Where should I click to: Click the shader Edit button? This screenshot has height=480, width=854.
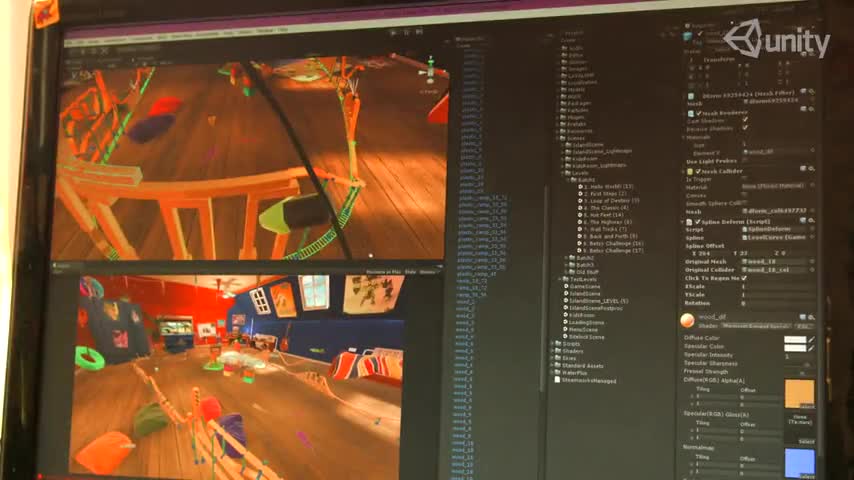803,326
